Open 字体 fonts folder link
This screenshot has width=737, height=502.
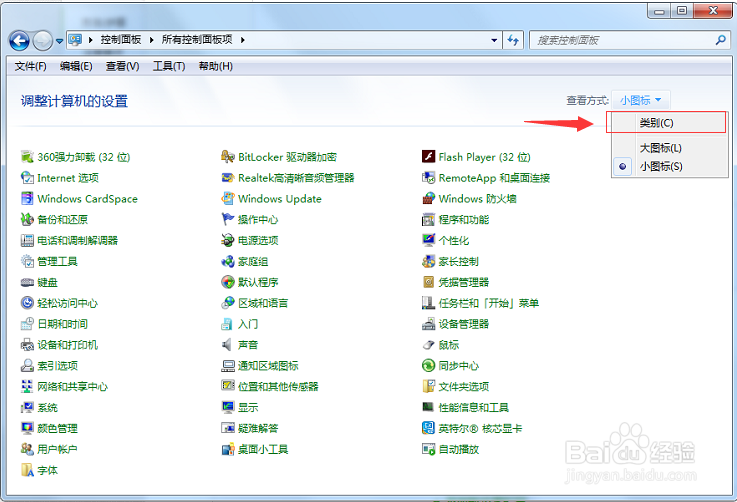pyautogui.click(x=47, y=470)
